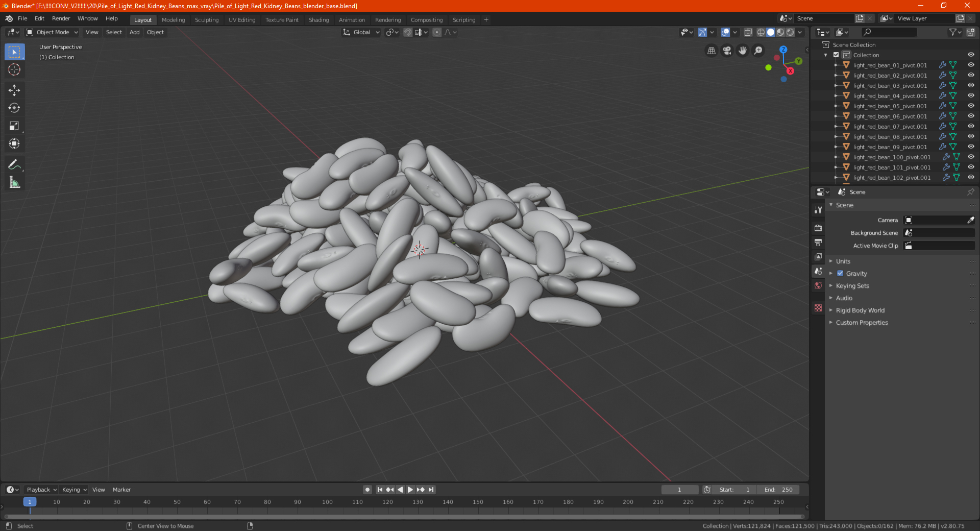Open the View Layer properties tab
The height and width of the screenshot is (531, 980).
point(818,256)
